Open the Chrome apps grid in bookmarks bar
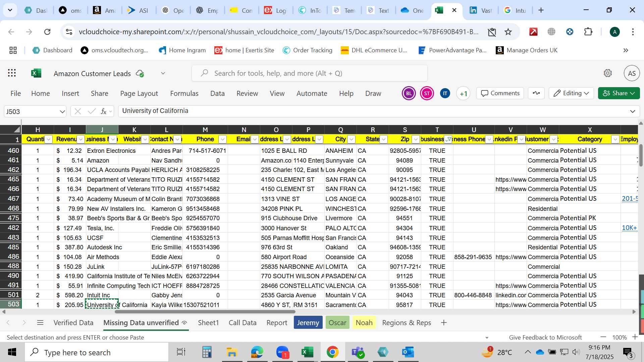 point(13,50)
